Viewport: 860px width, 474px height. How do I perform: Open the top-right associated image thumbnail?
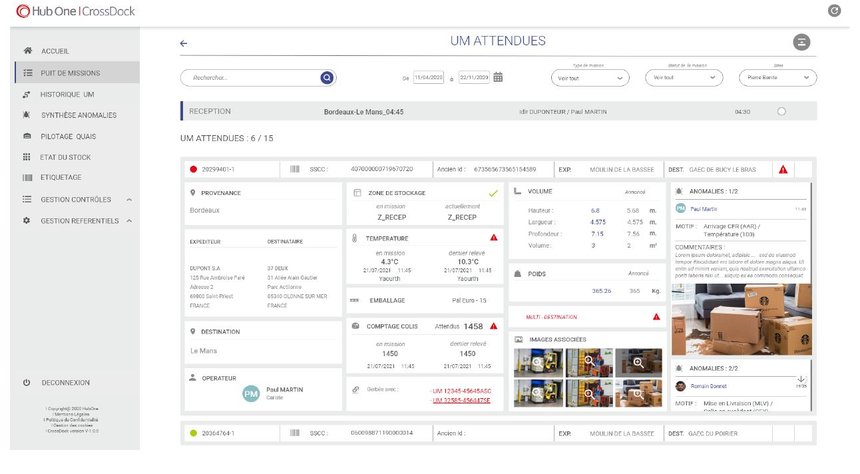[x=638, y=362]
